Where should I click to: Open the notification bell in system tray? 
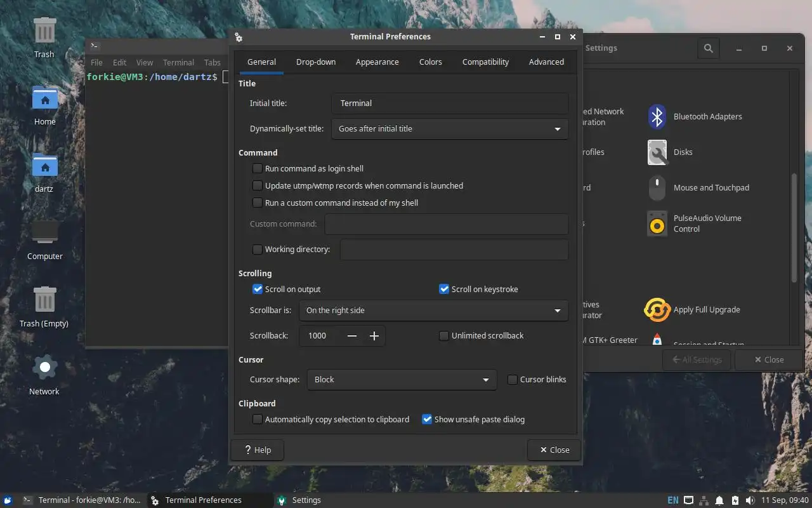pos(720,500)
